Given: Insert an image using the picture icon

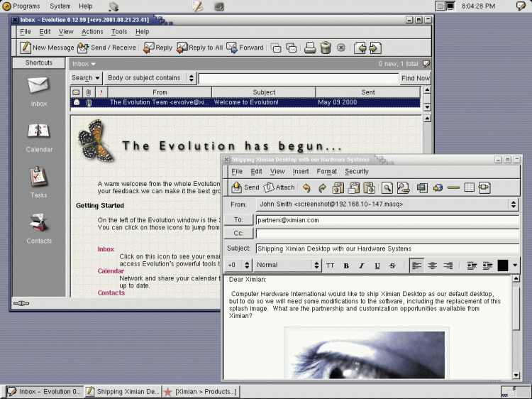Looking at the screenshot, I should coord(422,187).
